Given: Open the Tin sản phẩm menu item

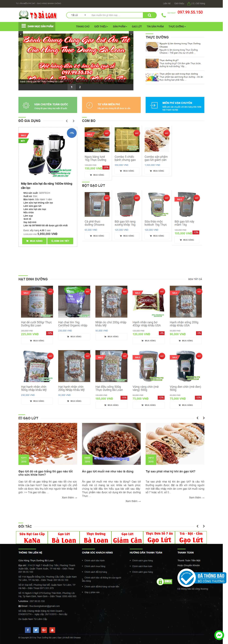Looking at the screenshot, I should [x=155, y=27].
